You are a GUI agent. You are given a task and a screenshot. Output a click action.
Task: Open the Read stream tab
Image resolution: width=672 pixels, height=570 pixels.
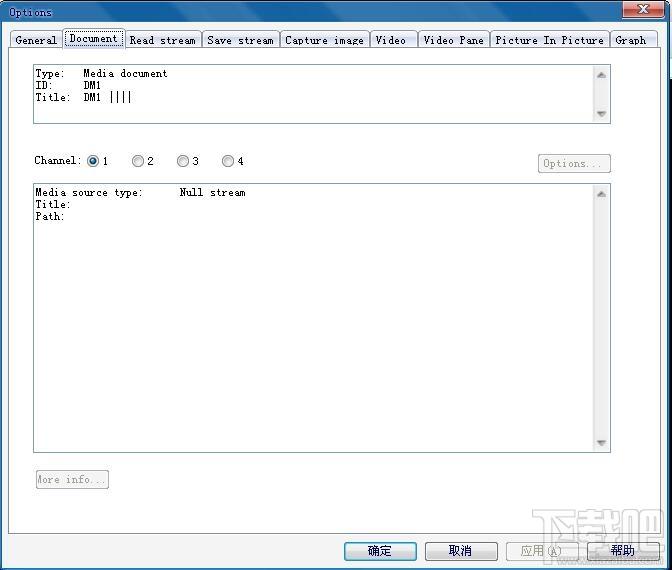coord(163,40)
